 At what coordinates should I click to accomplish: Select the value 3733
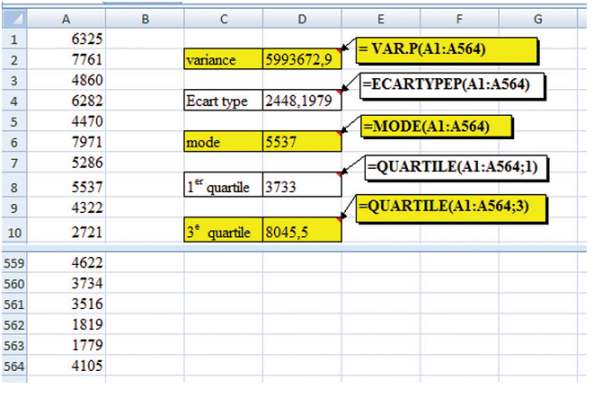coord(302,185)
